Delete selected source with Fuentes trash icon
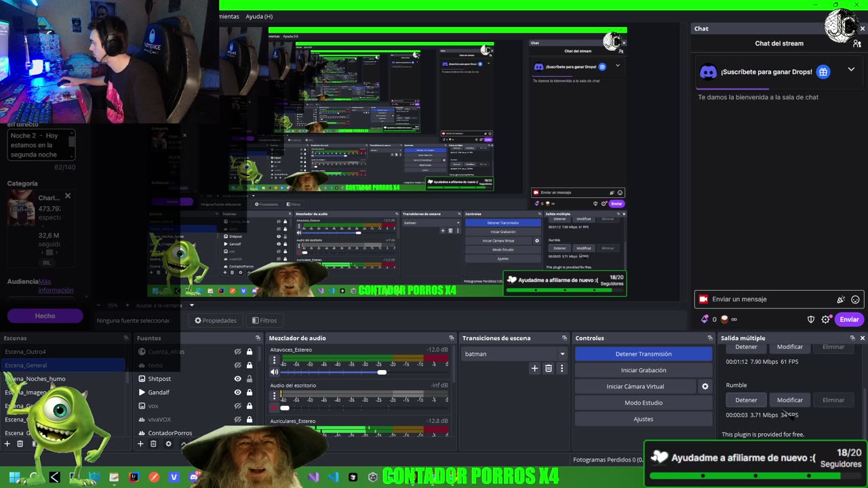The height and width of the screenshot is (488, 868). coord(153,444)
